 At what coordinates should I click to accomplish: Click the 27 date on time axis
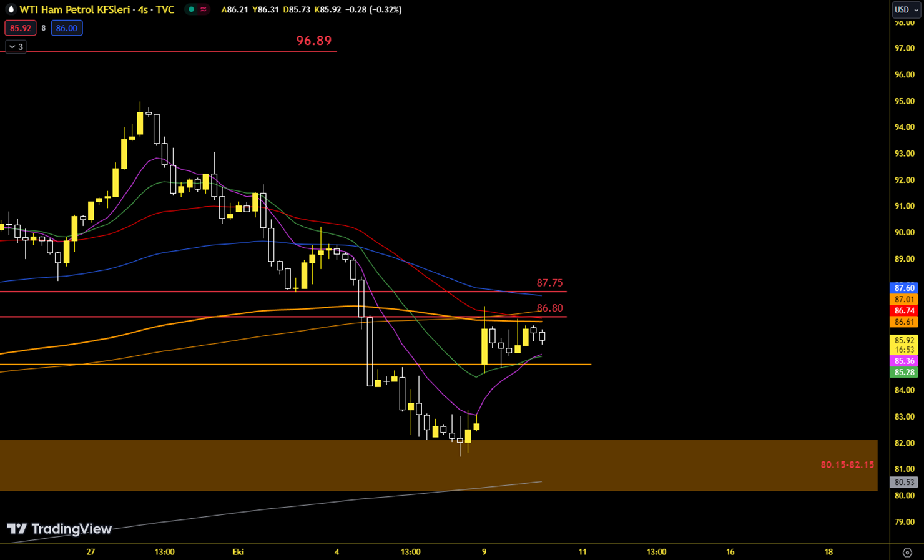[91, 552]
